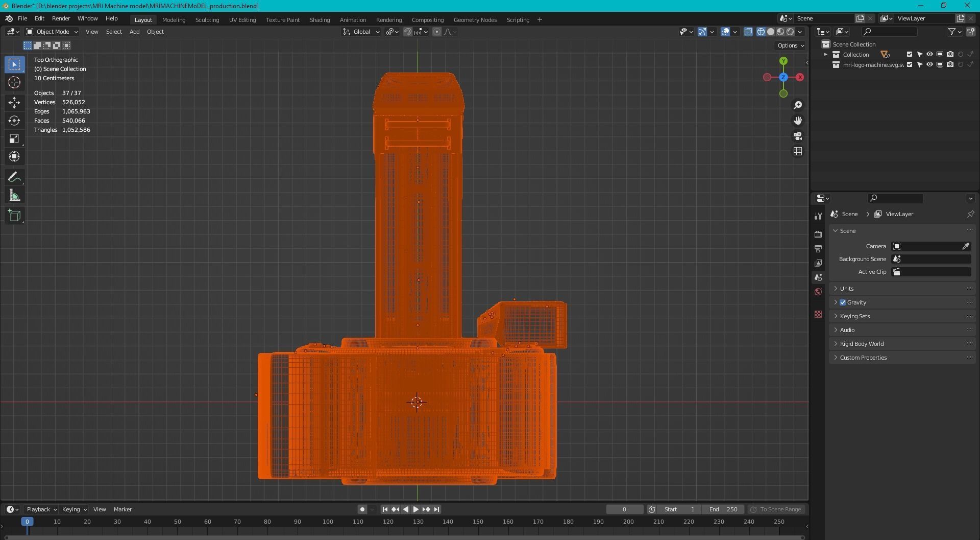Switch to the Sculpting workspace tab
The width and height of the screenshot is (980, 540).
pos(207,20)
